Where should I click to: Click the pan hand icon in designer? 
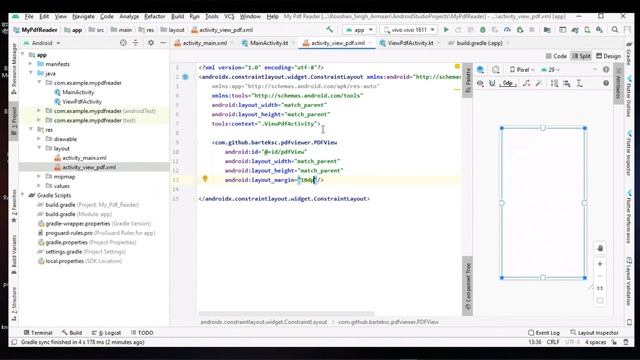pyautogui.click(x=600, y=248)
